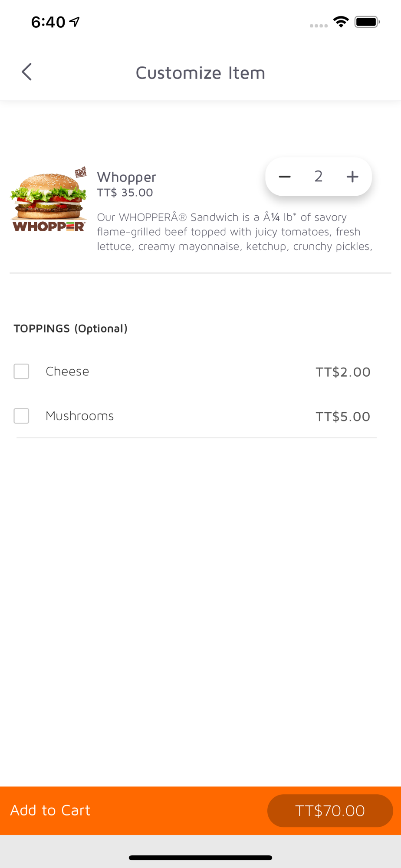The image size is (401, 868).
Task: Tap the home indicator bar
Action: tap(200, 858)
